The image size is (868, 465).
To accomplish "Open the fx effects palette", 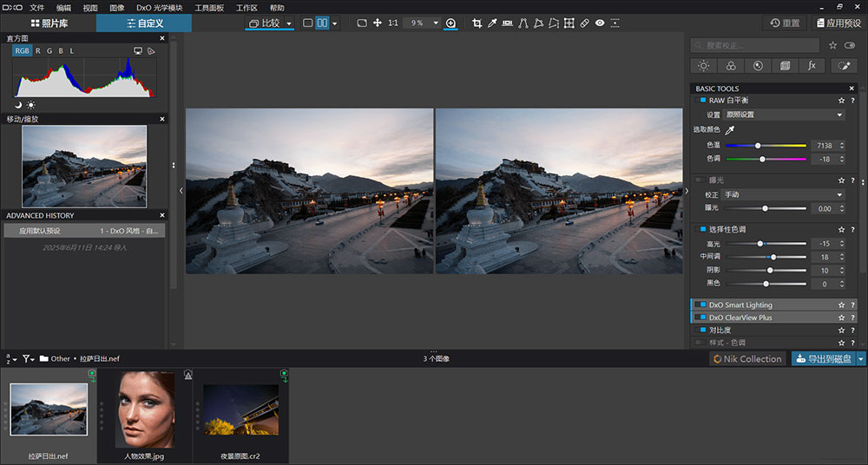I will coord(812,66).
